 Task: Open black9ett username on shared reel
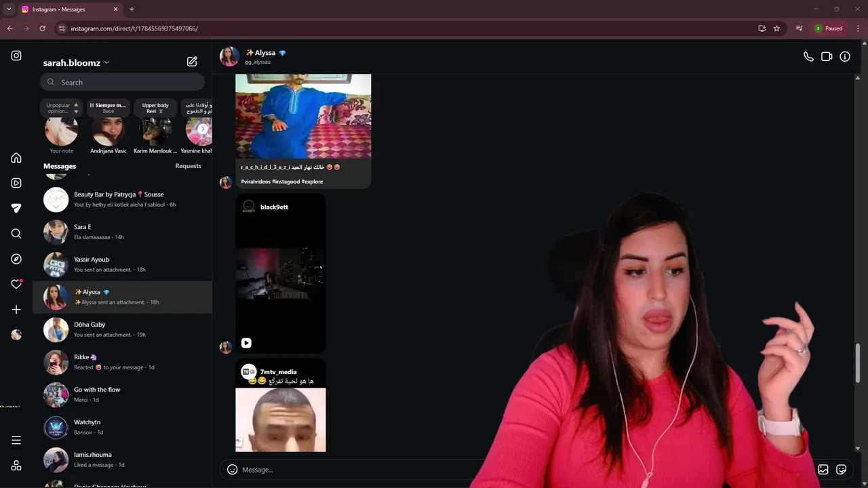tap(274, 207)
